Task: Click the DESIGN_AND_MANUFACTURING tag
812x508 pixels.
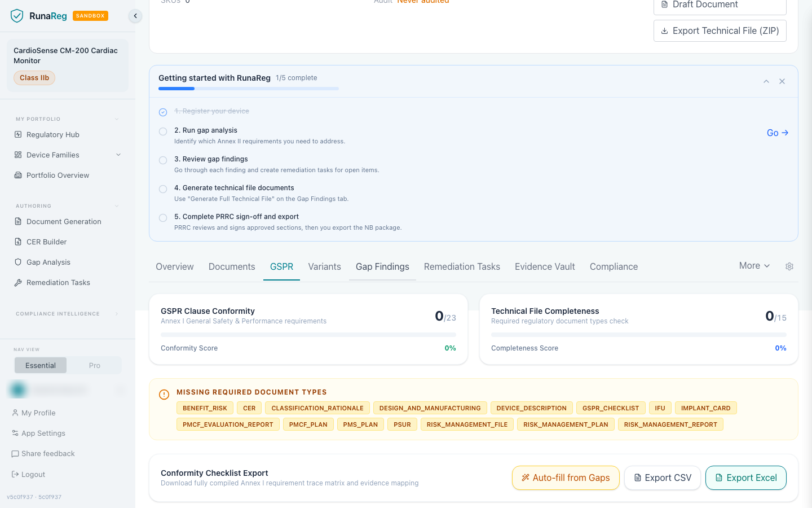Action: 430,408
